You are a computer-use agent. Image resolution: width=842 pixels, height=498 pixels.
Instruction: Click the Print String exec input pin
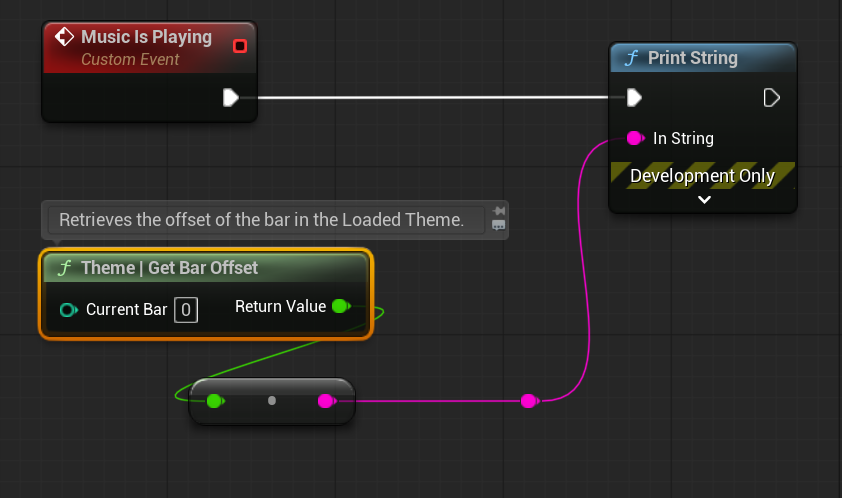click(634, 97)
